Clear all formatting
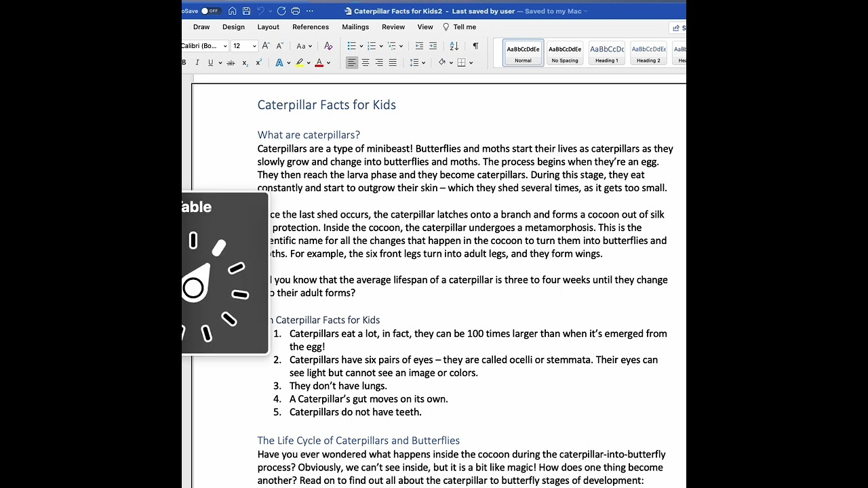Screen dimensions: 868x488 328,46
